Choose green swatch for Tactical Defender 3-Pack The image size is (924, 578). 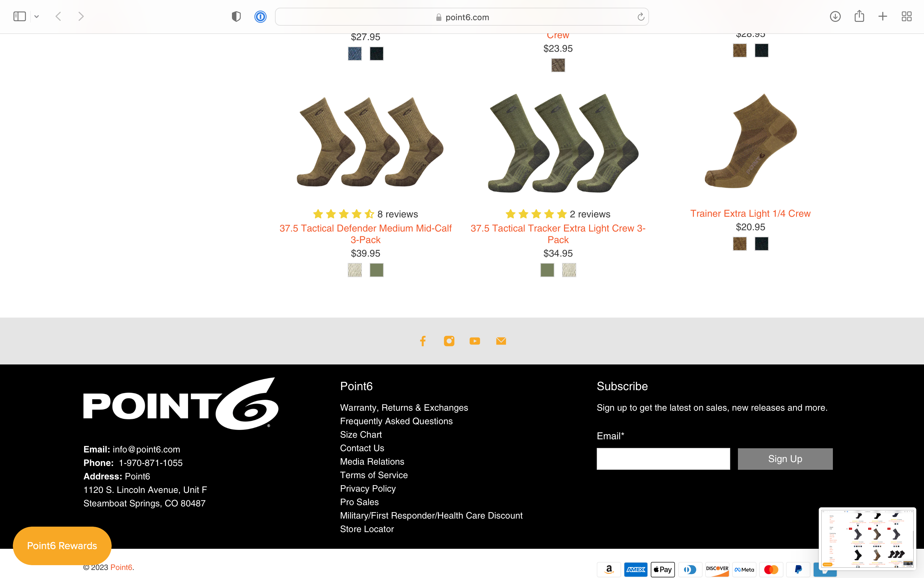coord(376,270)
